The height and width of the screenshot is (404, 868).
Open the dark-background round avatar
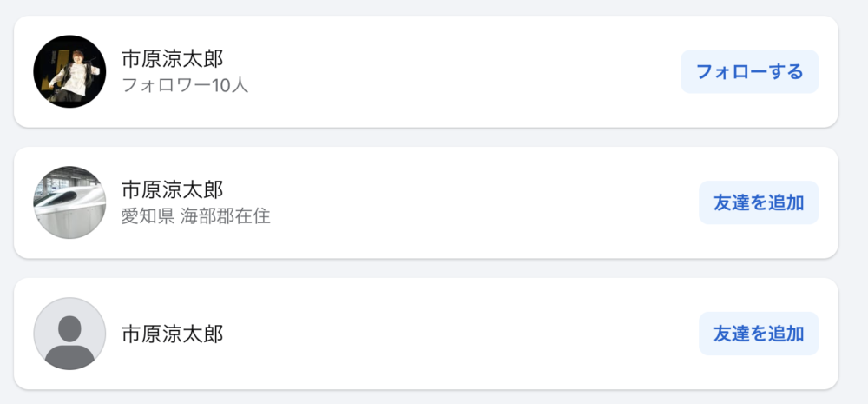(x=69, y=71)
